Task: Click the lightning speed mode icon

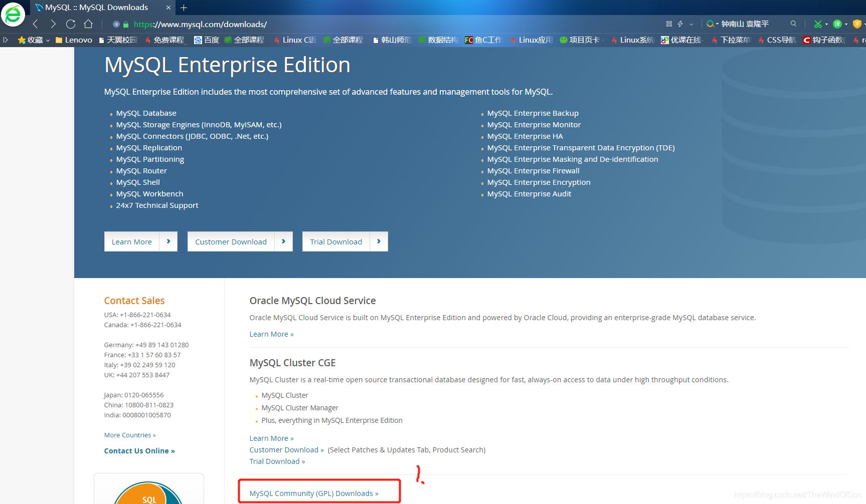Action: (x=680, y=24)
